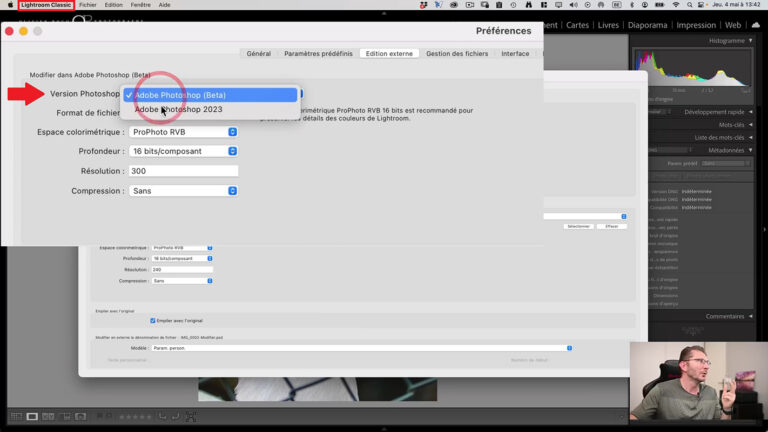Open the Web module
Viewport: 768px width, 432px height.
[x=733, y=25]
